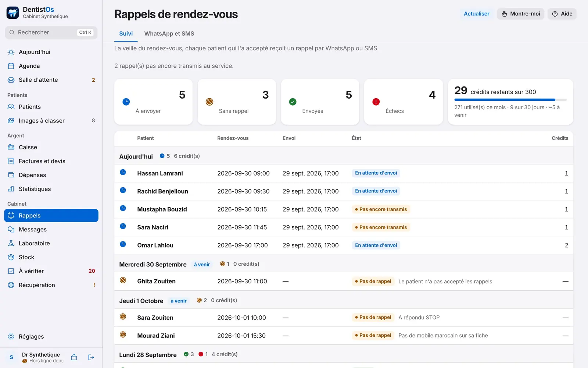
Task: Click the Patient column header
Action: tap(146, 138)
